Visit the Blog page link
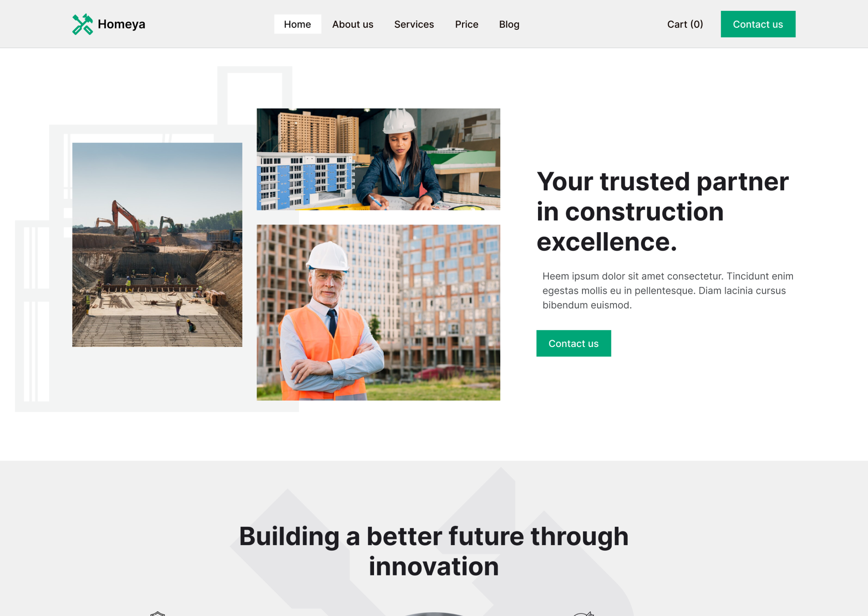868x616 pixels. pos(509,24)
